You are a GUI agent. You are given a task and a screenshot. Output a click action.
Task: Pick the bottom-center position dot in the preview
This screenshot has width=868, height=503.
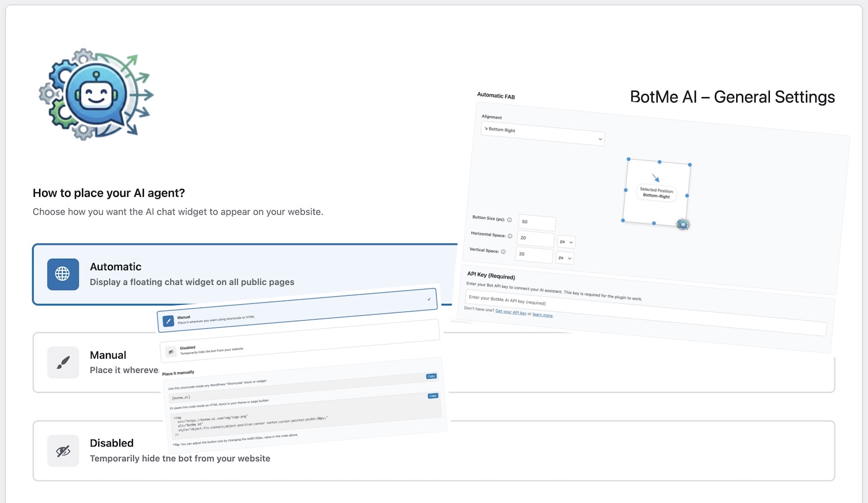coord(654,223)
